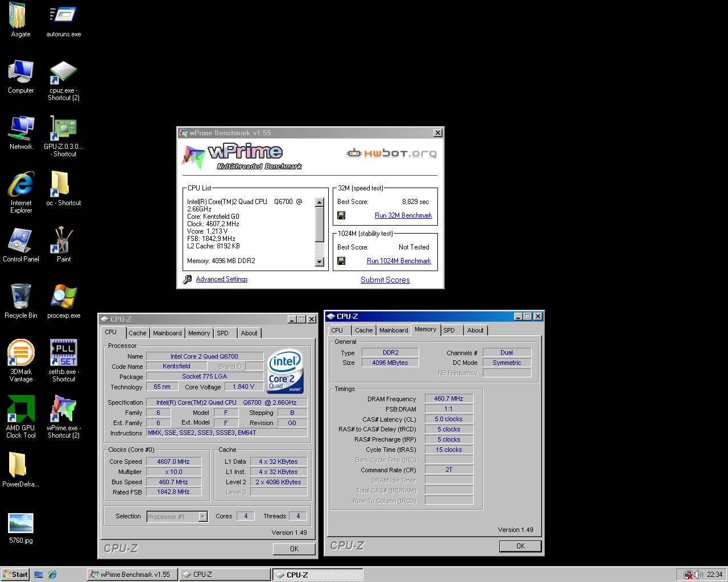Open the Start menu
Screen dimensions: 728x582
tap(15, 575)
